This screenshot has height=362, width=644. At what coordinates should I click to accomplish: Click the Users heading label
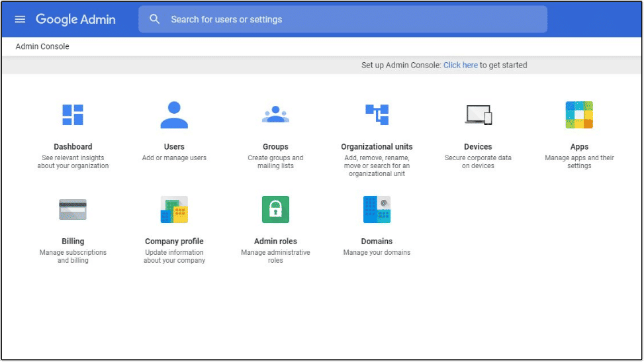point(174,147)
